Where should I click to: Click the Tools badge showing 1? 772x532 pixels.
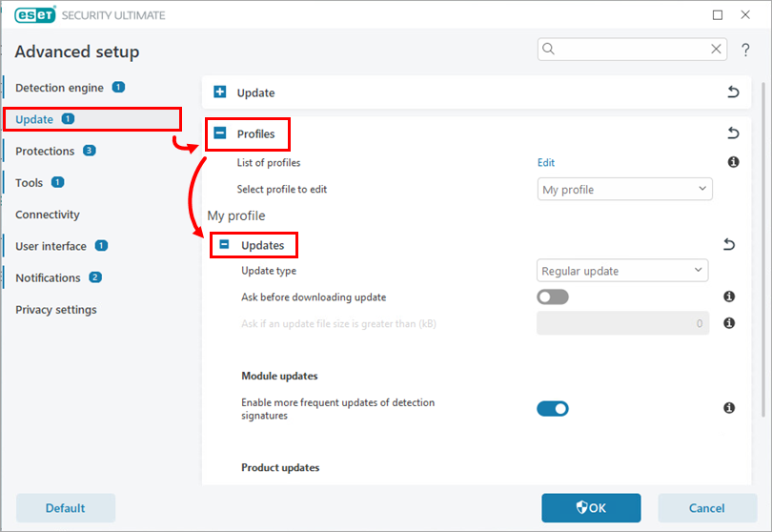(x=57, y=182)
